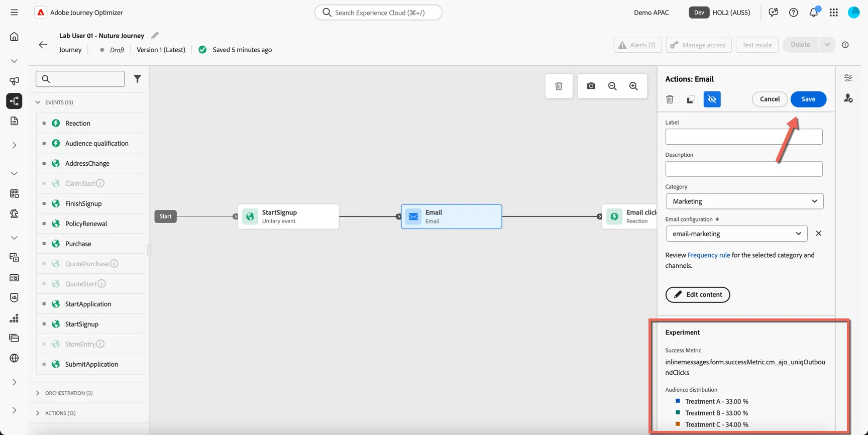Image resolution: width=868 pixels, height=435 pixels.
Task: Open the palette filter icon
Action: [x=137, y=79]
